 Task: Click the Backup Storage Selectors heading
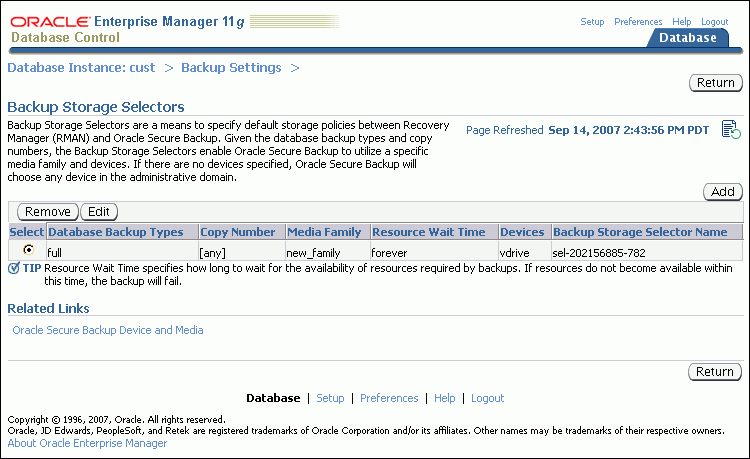(96, 107)
